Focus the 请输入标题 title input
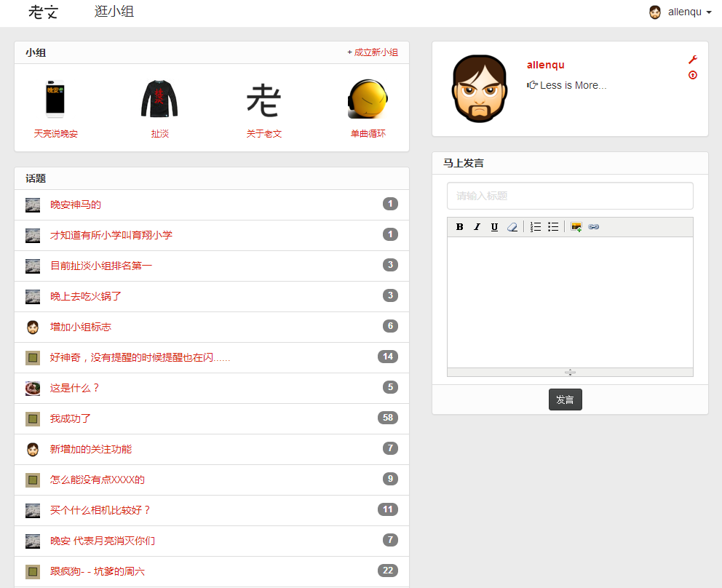 pos(570,196)
